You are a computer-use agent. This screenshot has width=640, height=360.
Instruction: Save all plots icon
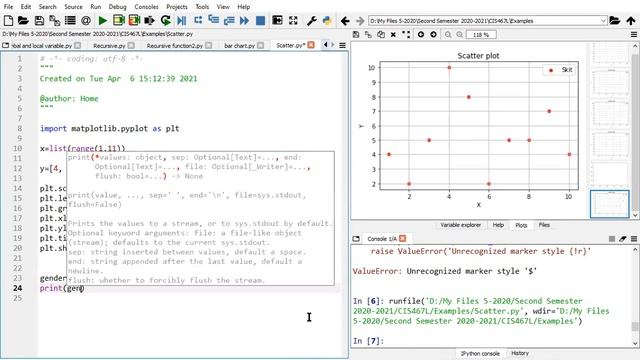368,35
